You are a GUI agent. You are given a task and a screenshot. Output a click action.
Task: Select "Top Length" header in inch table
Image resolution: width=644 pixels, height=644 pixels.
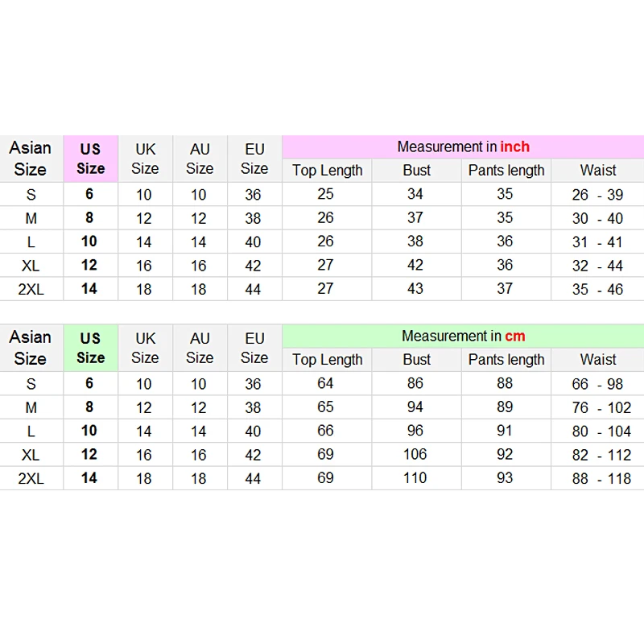point(327,171)
